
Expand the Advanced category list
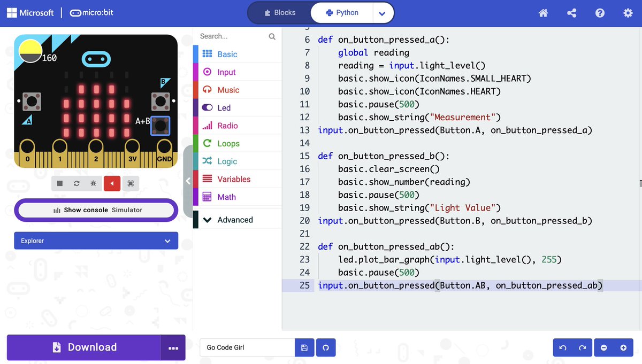[x=235, y=219]
